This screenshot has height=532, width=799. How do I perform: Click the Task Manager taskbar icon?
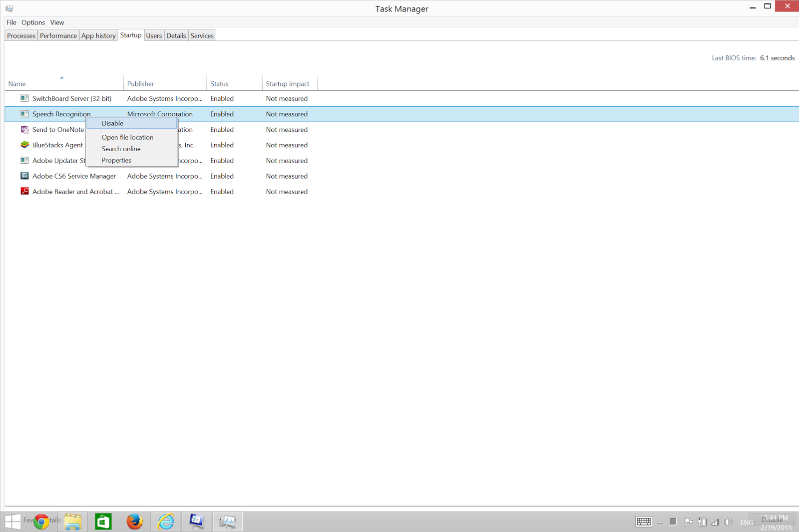(x=228, y=522)
